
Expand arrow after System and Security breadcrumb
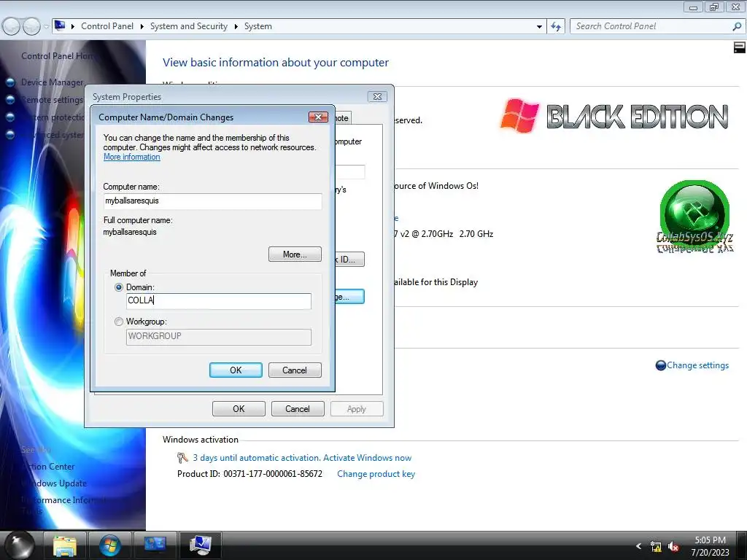(x=236, y=26)
